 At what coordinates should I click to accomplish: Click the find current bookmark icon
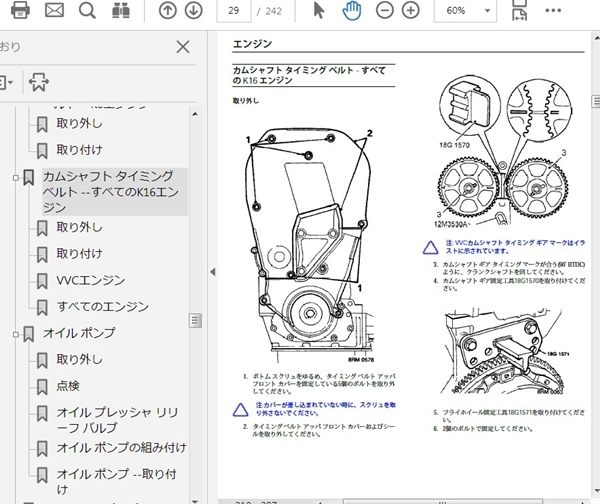pos(39,82)
